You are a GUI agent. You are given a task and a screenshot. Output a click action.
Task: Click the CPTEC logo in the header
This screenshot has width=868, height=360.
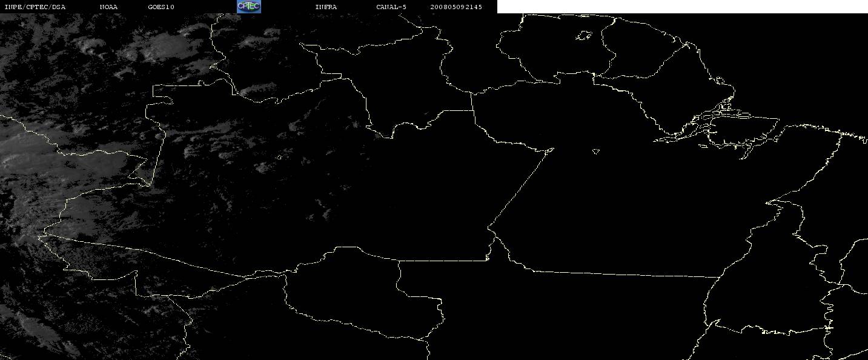click(x=249, y=7)
